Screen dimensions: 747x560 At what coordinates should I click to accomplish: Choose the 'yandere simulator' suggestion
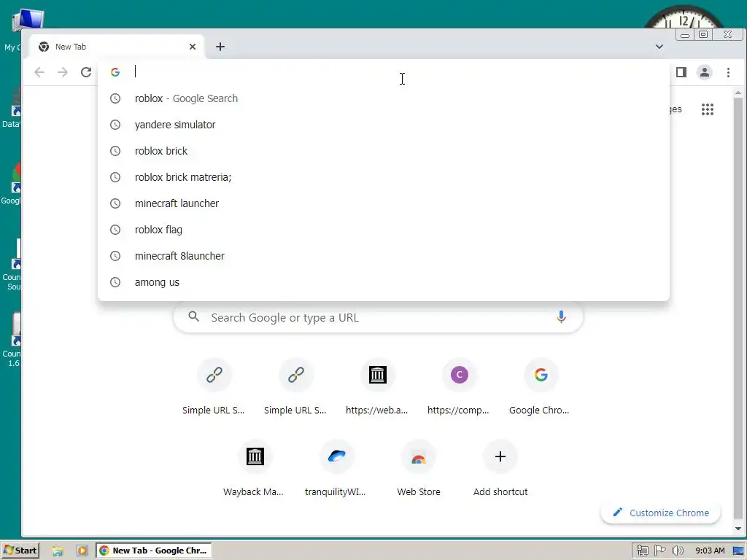coord(384,125)
